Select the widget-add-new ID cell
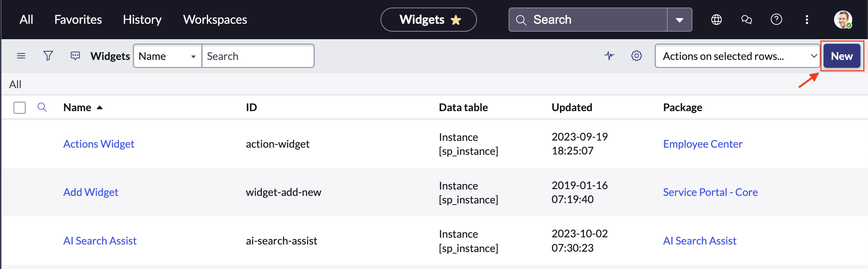The width and height of the screenshot is (868, 269). coord(283,192)
